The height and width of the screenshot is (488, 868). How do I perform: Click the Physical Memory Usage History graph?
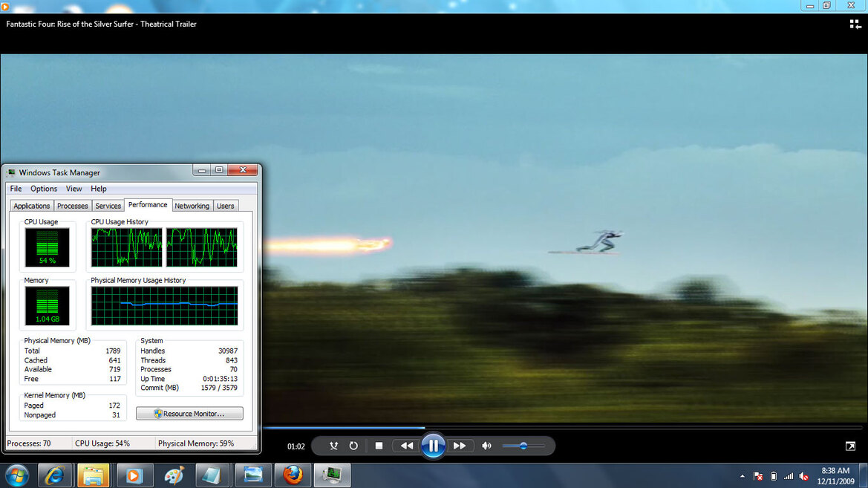click(x=164, y=306)
